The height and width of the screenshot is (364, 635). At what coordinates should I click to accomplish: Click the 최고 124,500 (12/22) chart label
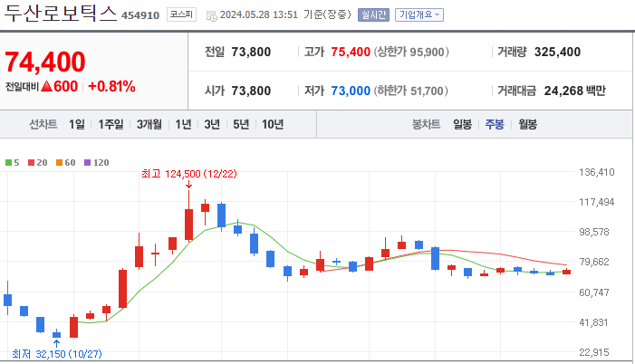click(x=189, y=174)
